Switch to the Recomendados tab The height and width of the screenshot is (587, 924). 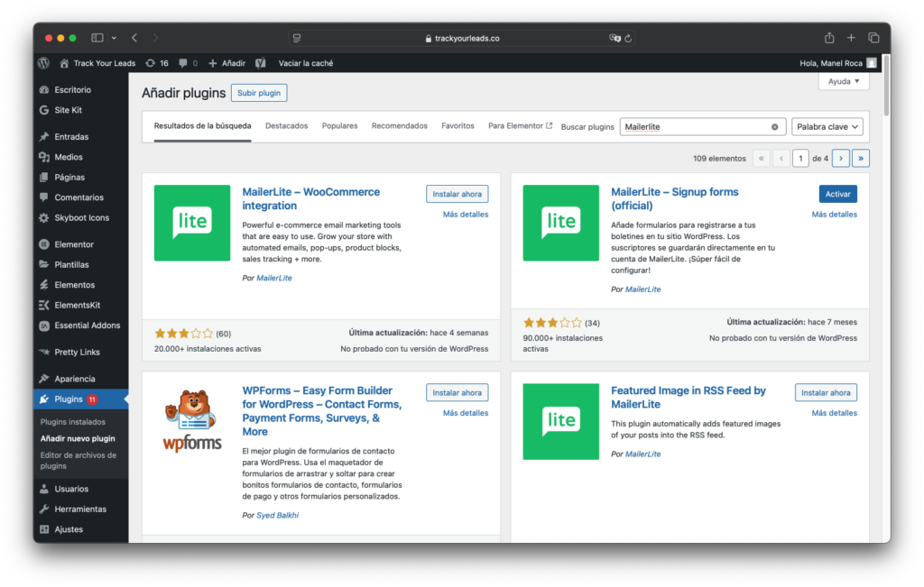(400, 126)
